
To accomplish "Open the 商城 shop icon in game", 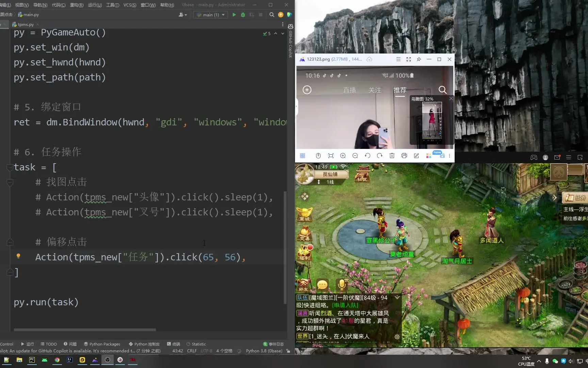I will tap(305, 214).
